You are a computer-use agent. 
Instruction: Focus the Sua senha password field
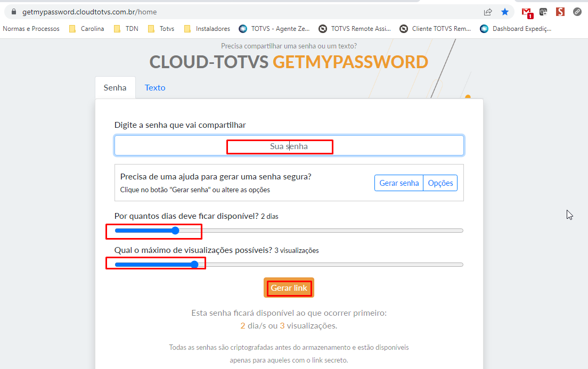coord(289,145)
